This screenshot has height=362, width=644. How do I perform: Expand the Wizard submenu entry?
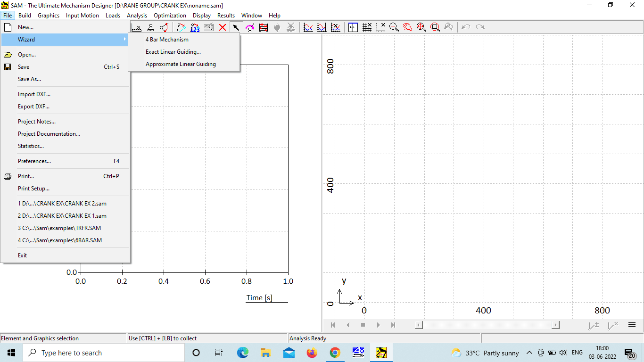coord(66,40)
